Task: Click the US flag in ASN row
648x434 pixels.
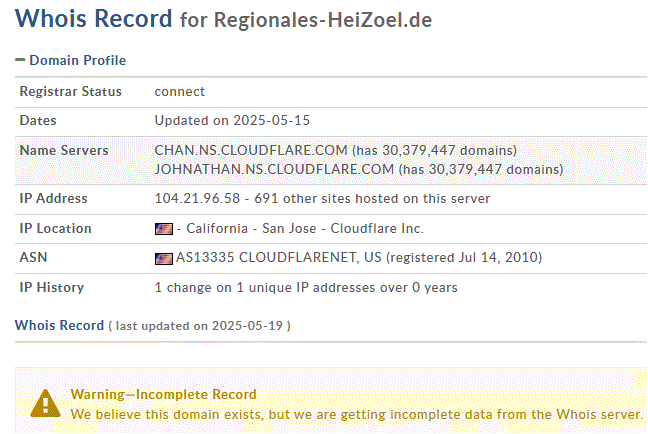Action: click(x=164, y=259)
